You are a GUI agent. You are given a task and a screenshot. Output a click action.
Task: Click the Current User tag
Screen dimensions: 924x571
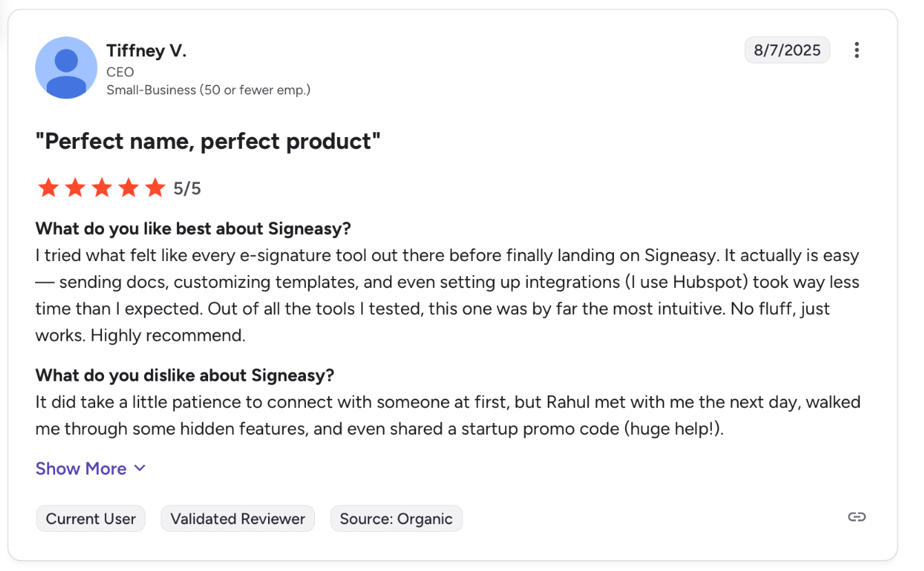tap(91, 519)
